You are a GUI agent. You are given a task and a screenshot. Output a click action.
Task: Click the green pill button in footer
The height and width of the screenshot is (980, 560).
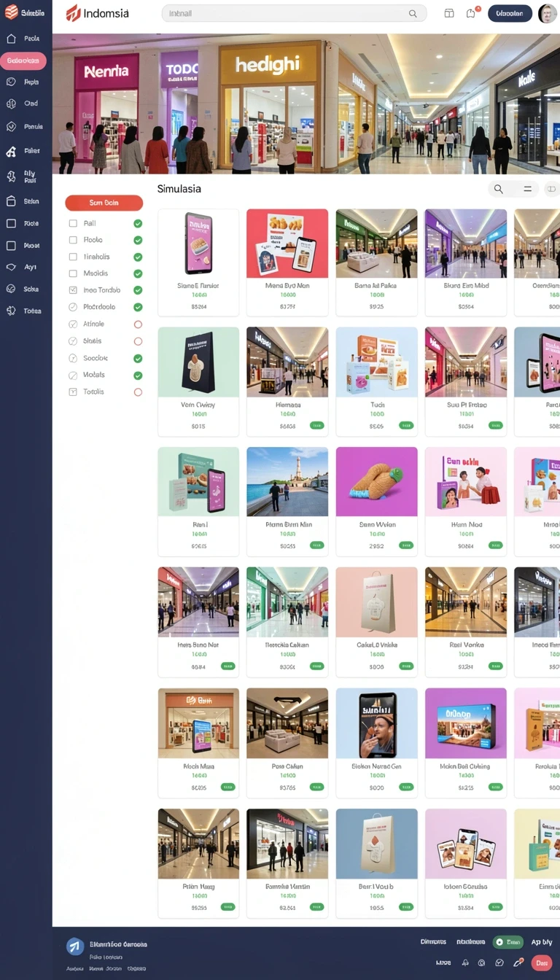(x=508, y=942)
